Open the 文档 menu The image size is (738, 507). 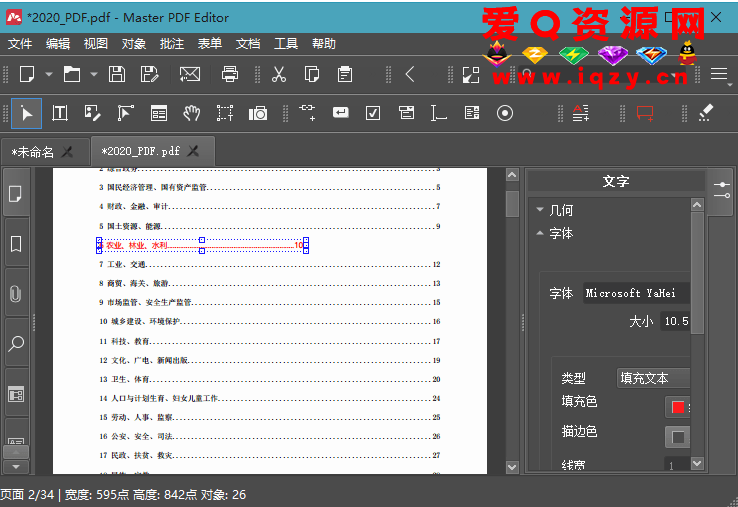248,44
